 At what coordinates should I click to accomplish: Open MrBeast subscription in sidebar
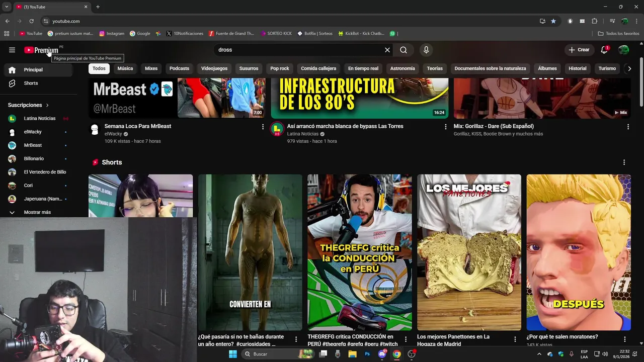point(38,145)
